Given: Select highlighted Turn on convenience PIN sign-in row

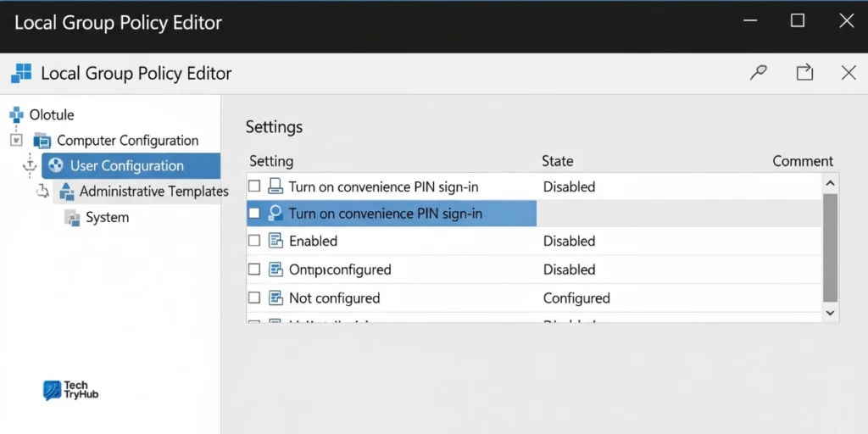Looking at the screenshot, I should pyautogui.click(x=386, y=214).
